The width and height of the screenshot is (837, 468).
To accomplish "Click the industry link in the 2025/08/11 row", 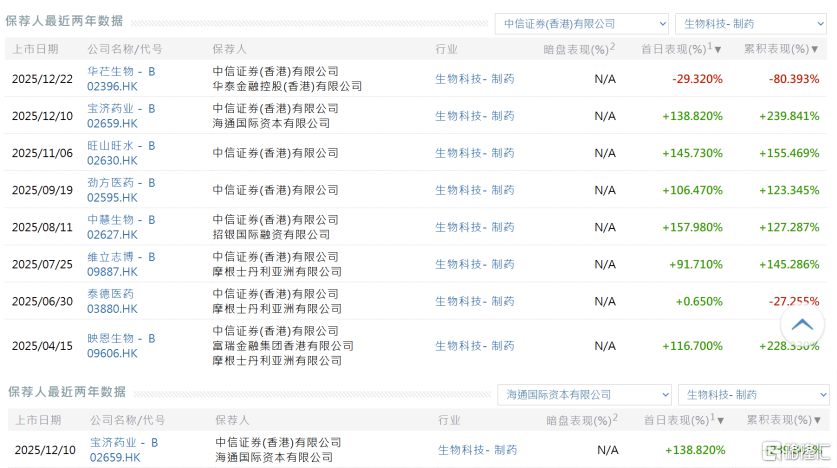I will pos(475,227).
